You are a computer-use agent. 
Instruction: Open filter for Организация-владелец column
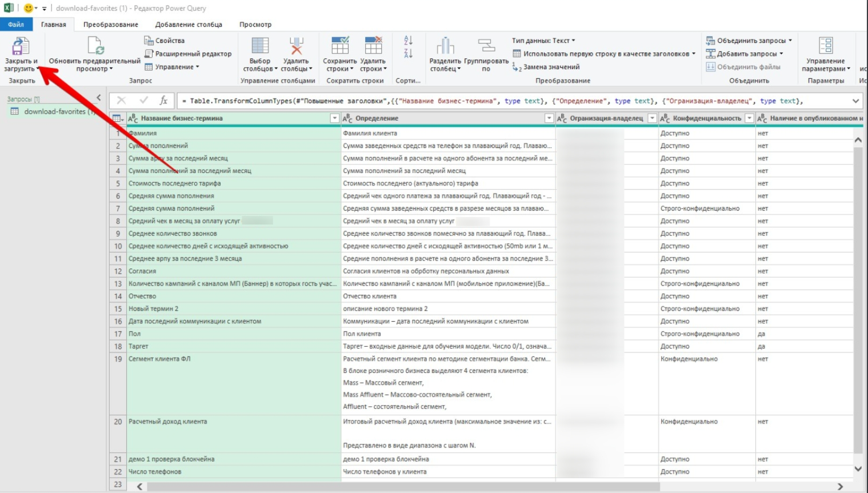pos(652,118)
